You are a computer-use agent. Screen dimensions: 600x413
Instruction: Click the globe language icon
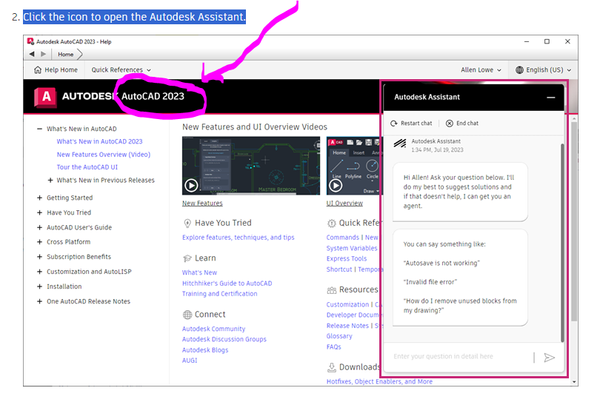click(x=519, y=70)
